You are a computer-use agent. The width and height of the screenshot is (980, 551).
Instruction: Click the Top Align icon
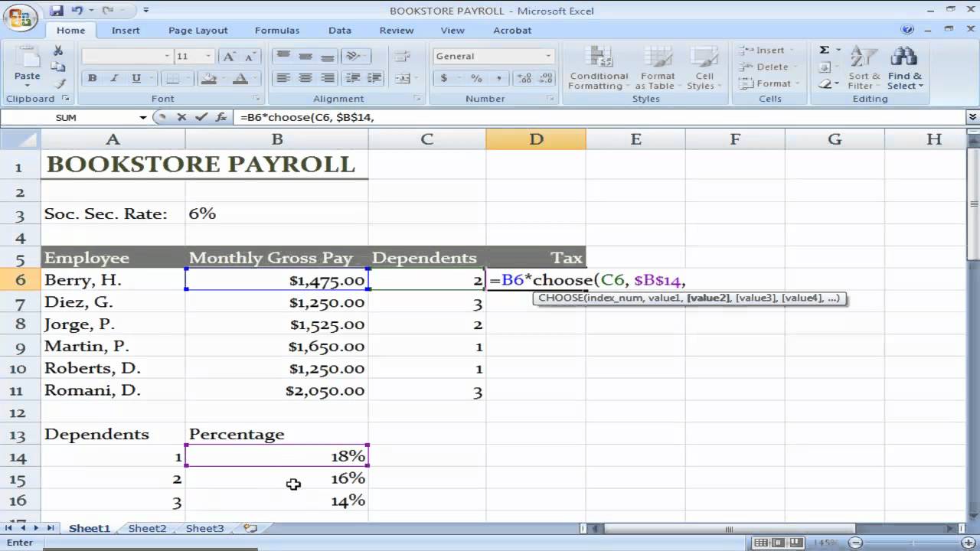[x=283, y=56]
